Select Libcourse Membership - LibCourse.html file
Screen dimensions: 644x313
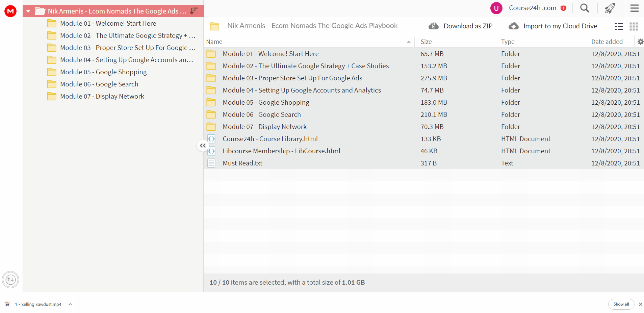click(x=281, y=151)
